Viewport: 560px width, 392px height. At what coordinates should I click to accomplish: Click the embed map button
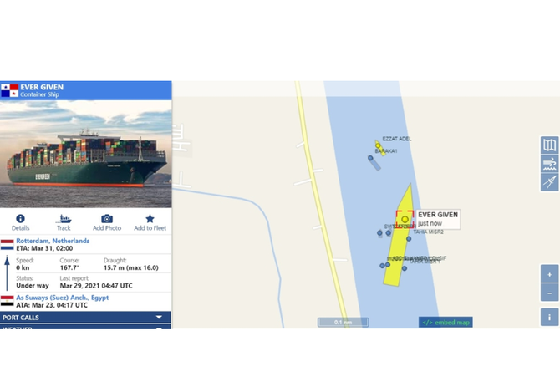(445, 322)
